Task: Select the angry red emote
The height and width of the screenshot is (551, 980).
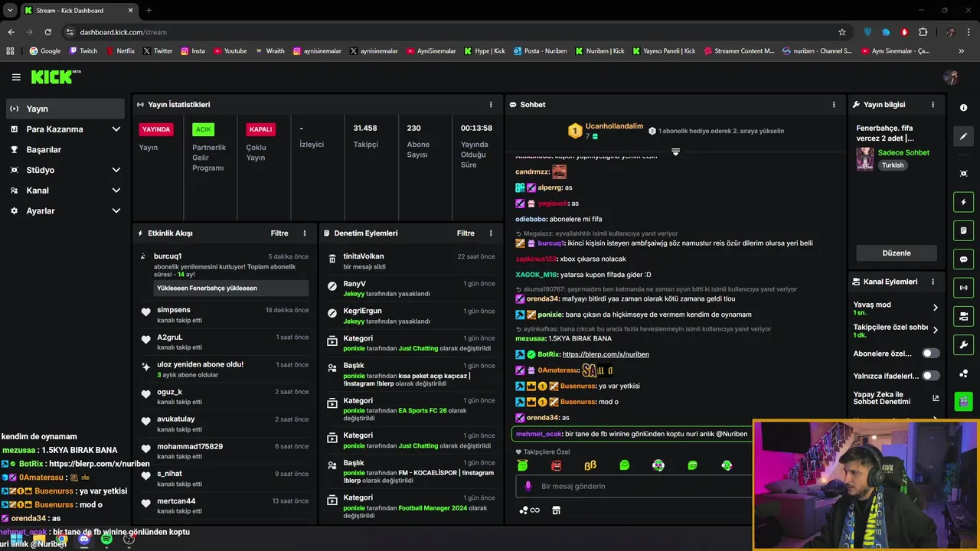Action: point(557,465)
